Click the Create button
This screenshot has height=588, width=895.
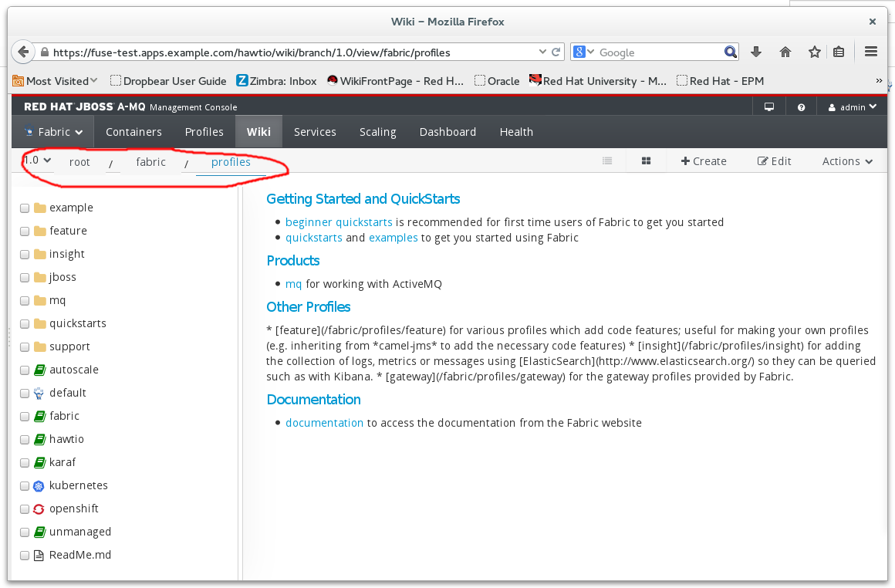pos(703,161)
